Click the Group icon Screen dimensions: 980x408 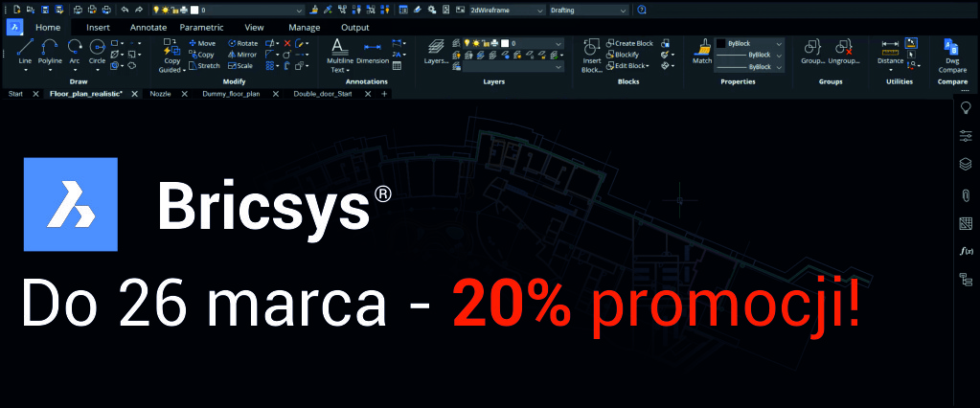coord(811,47)
